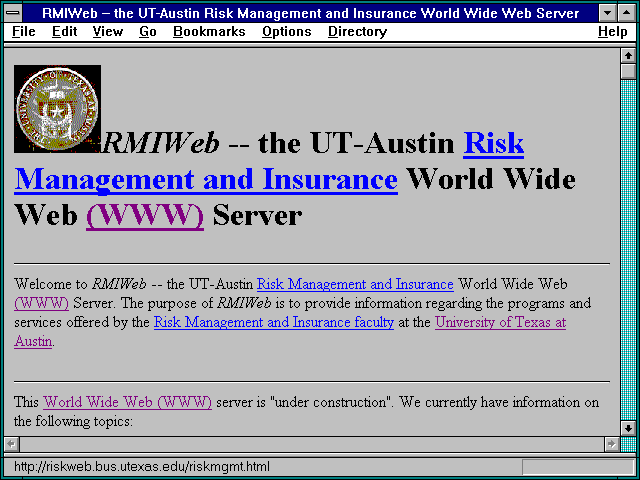This screenshot has height=480, width=640.
Task: Open the Directory menu
Action: pos(358,31)
